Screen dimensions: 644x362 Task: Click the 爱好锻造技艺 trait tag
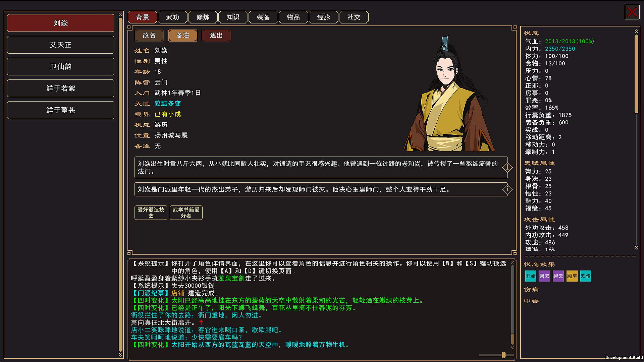151,213
